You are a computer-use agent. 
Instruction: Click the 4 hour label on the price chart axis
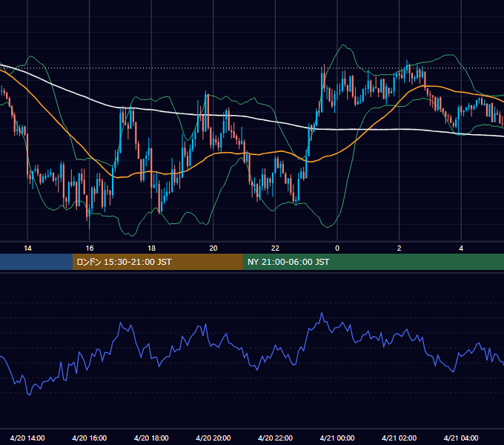(x=461, y=248)
